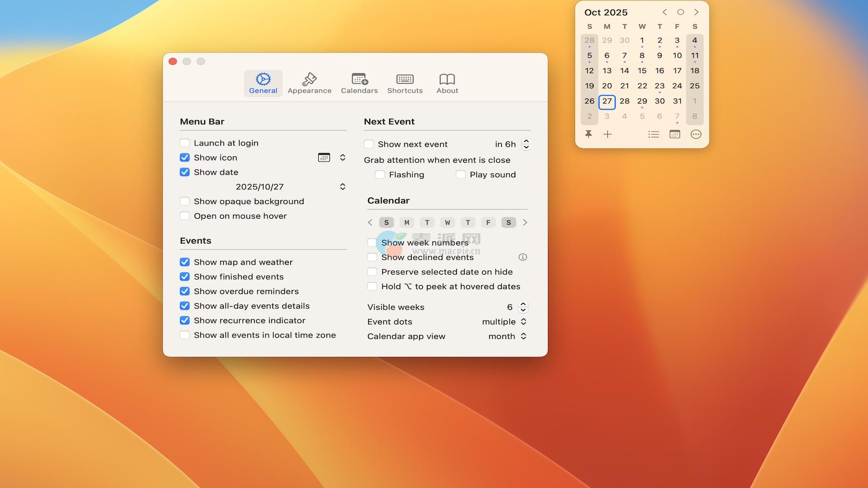Uncheck Show map and weather

(x=184, y=262)
